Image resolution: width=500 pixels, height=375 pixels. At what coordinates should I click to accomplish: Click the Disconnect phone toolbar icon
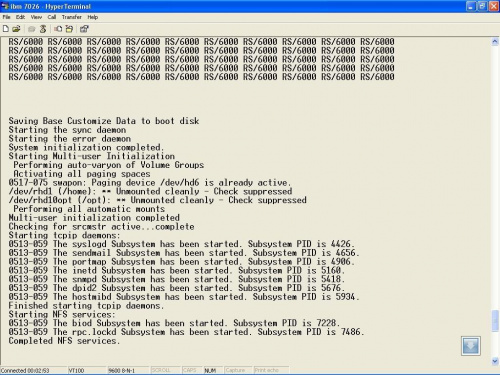[43, 29]
